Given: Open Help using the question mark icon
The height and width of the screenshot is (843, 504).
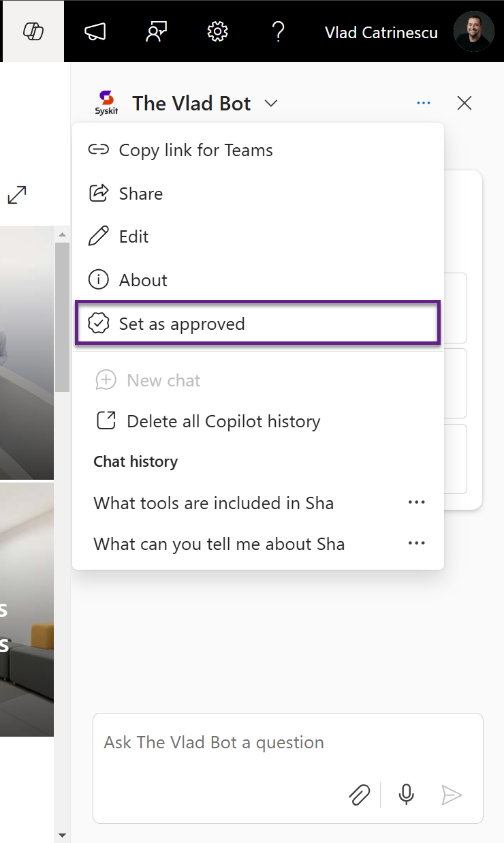Looking at the screenshot, I should 278,31.
